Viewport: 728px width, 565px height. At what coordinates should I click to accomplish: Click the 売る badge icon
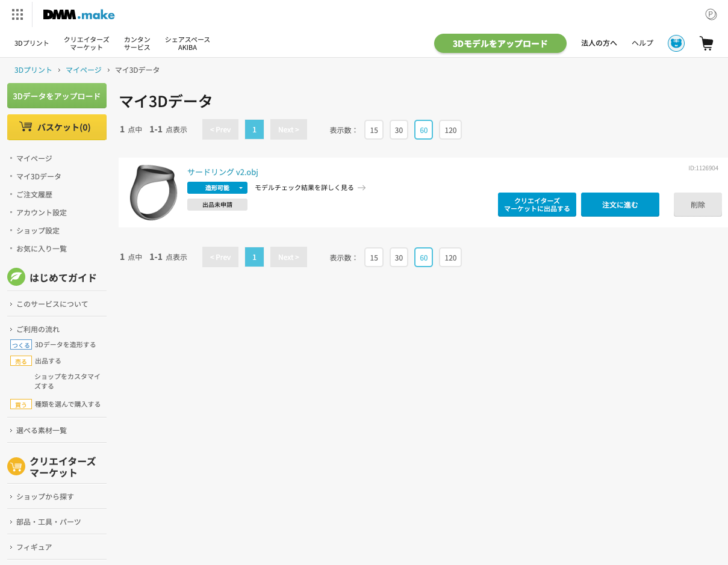[21, 361]
